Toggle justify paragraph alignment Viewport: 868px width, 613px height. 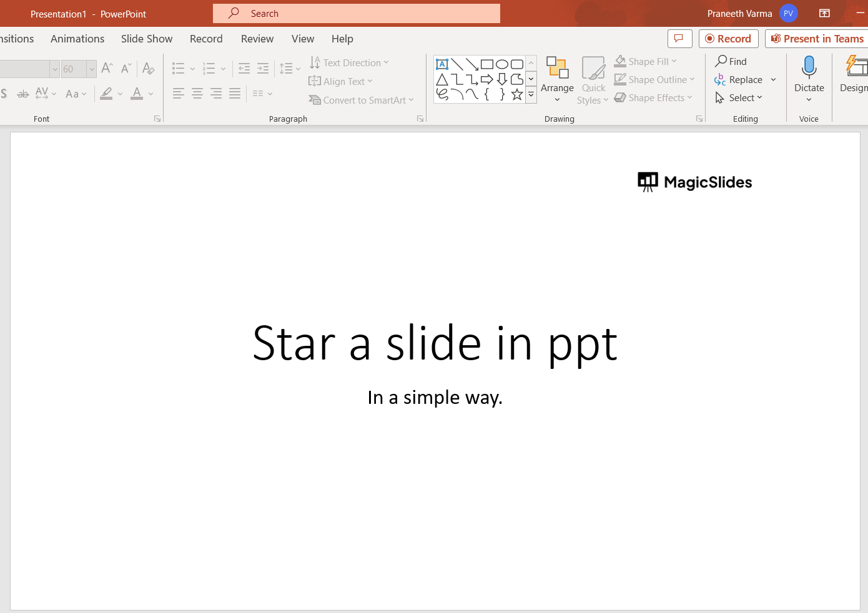click(x=235, y=94)
